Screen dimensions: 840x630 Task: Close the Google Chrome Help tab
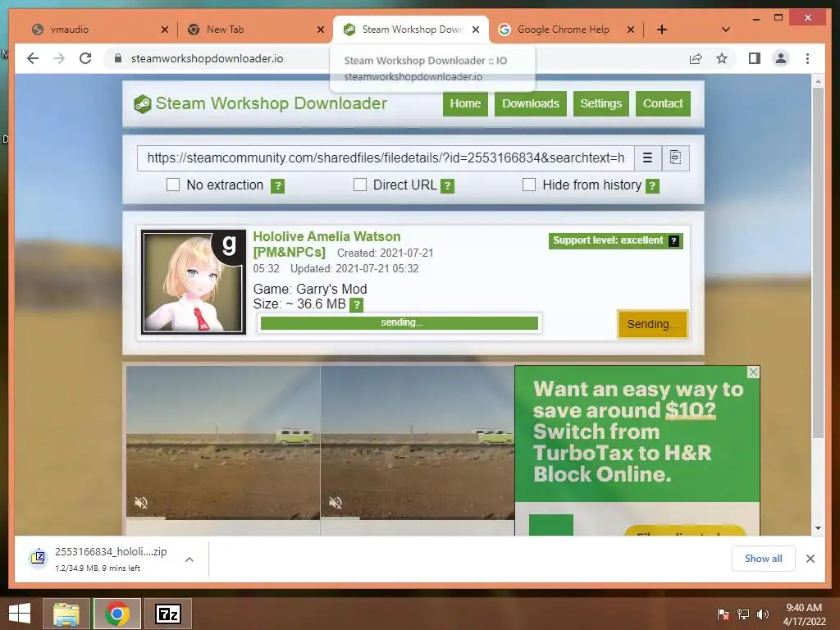click(x=631, y=30)
